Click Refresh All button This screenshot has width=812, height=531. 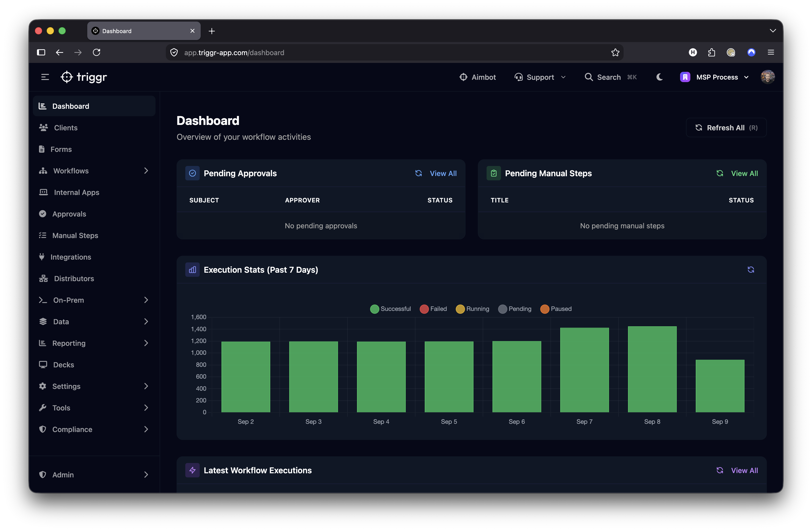(x=726, y=127)
